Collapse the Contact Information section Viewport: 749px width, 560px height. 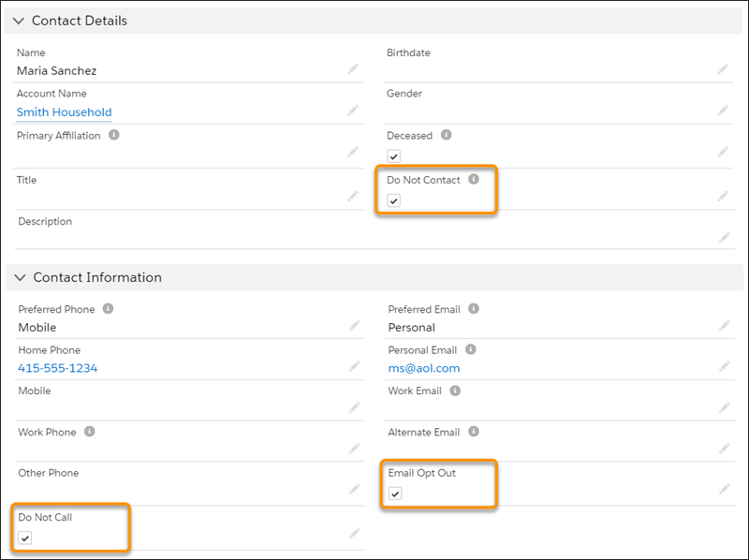(x=20, y=277)
